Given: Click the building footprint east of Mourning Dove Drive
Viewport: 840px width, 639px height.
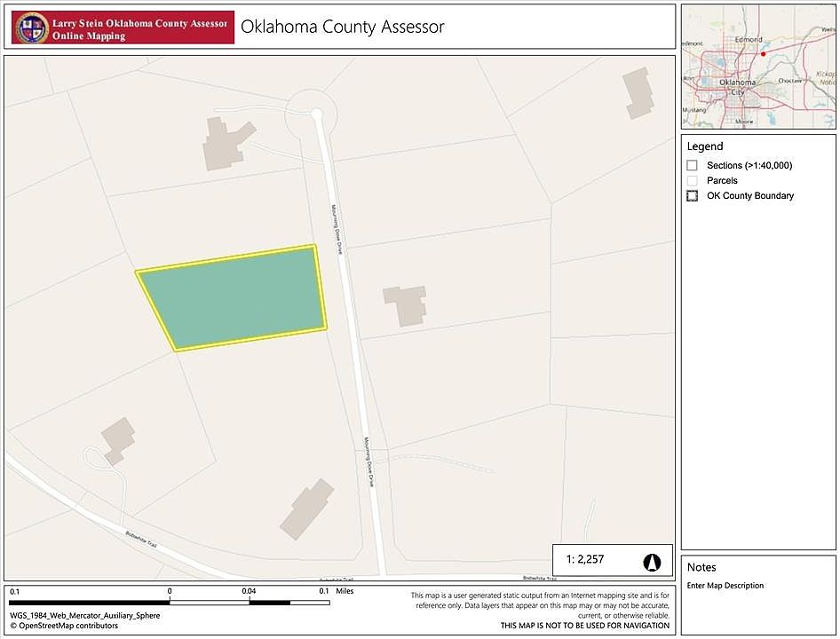Looking at the screenshot, I should [407, 304].
